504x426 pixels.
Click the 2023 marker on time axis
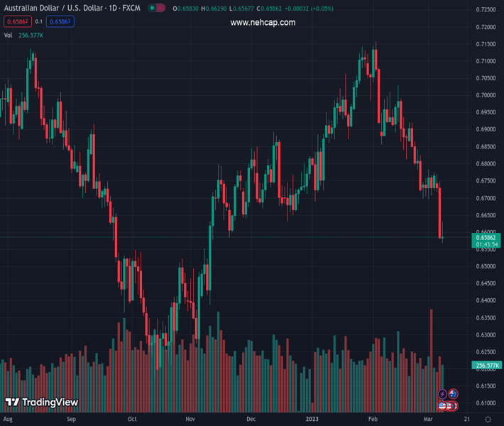coord(312,420)
